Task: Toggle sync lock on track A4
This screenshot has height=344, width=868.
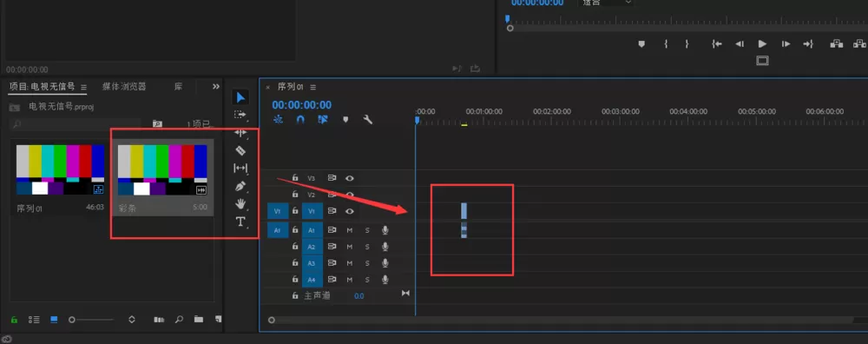Action: click(x=332, y=279)
